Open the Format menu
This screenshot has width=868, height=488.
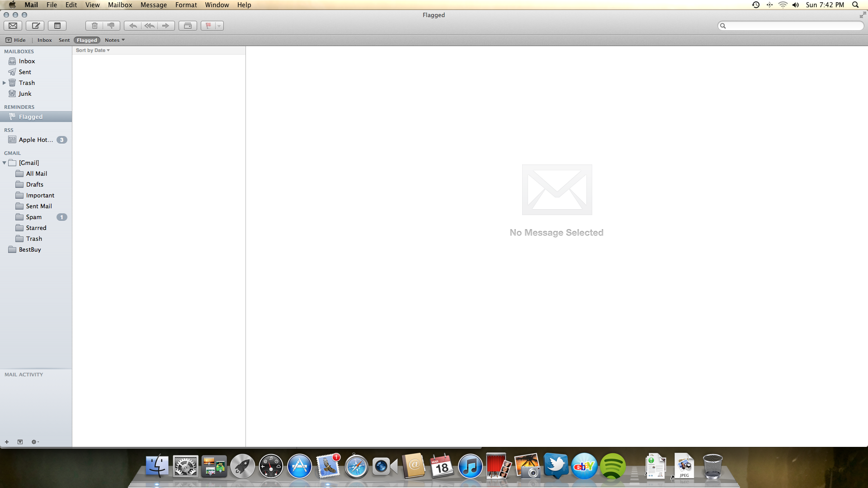click(186, 5)
